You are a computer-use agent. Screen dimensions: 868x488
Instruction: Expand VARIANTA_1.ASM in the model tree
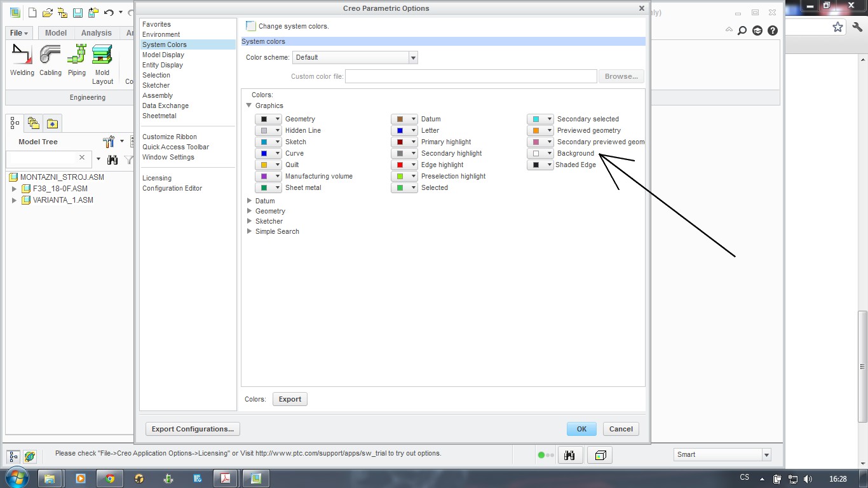[15, 200]
